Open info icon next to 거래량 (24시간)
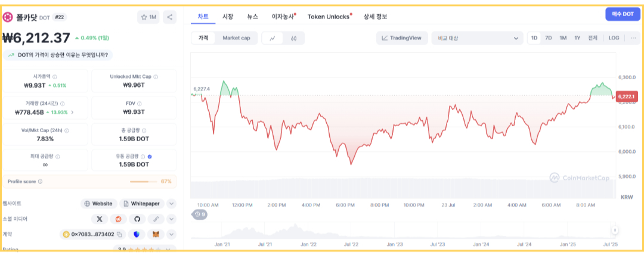This screenshot has height=259, width=644. 63,104
